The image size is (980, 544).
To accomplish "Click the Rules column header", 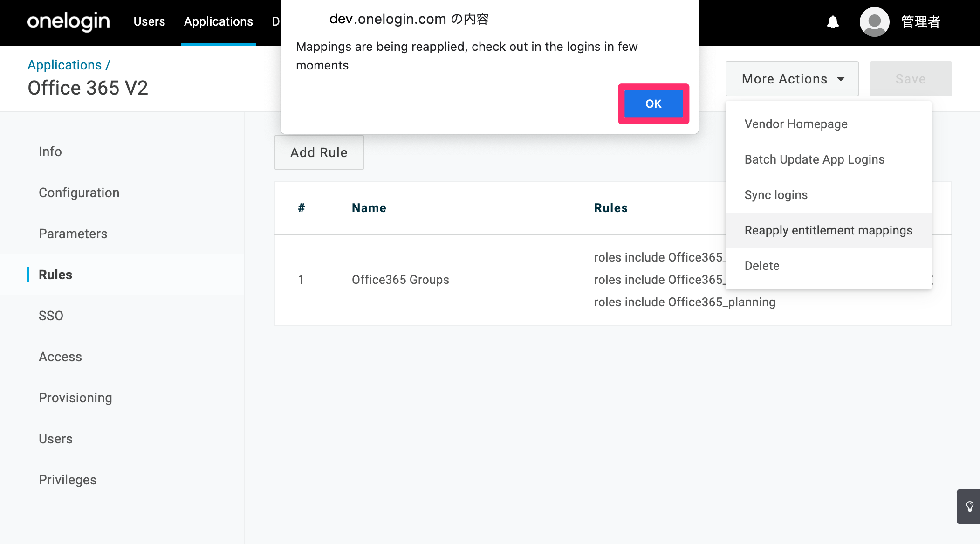I will [x=611, y=208].
